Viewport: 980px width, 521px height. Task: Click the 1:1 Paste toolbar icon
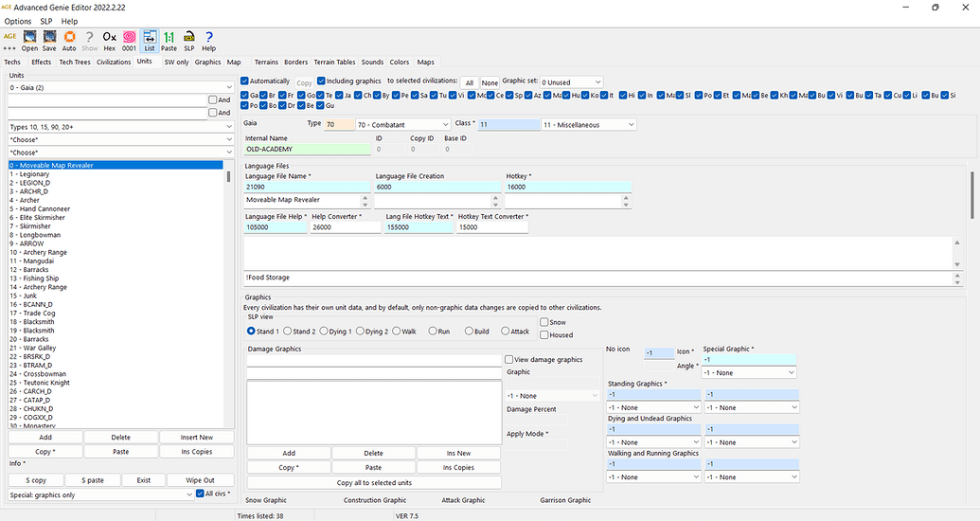pos(169,39)
